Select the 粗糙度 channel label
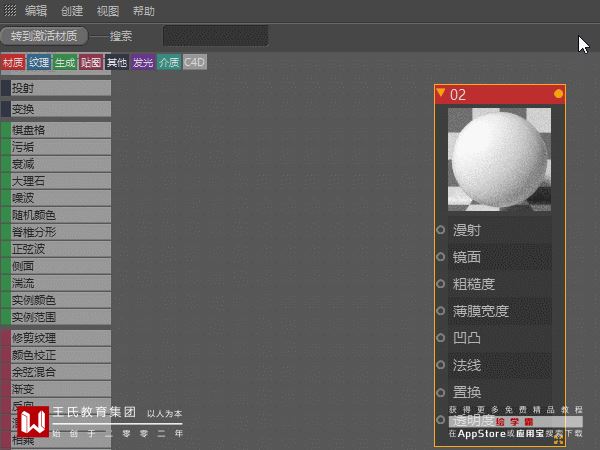The width and height of the screenshot is (600, 450). (474, 284)
